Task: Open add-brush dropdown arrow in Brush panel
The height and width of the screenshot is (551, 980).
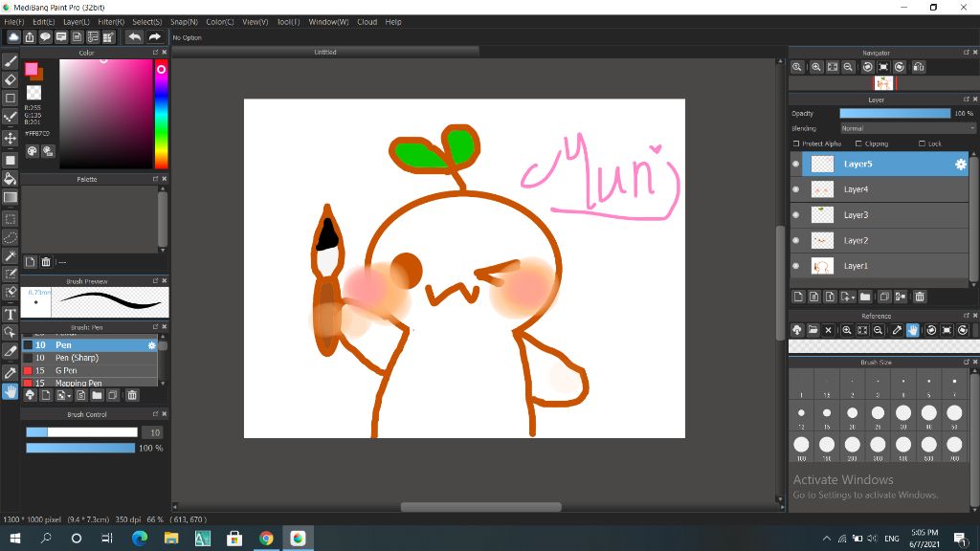Action: (69, 396)
